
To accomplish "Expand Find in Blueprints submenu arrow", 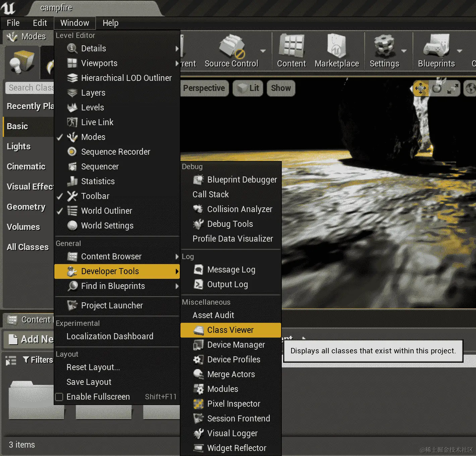I will pyautogui.click(x=177, y=286).
